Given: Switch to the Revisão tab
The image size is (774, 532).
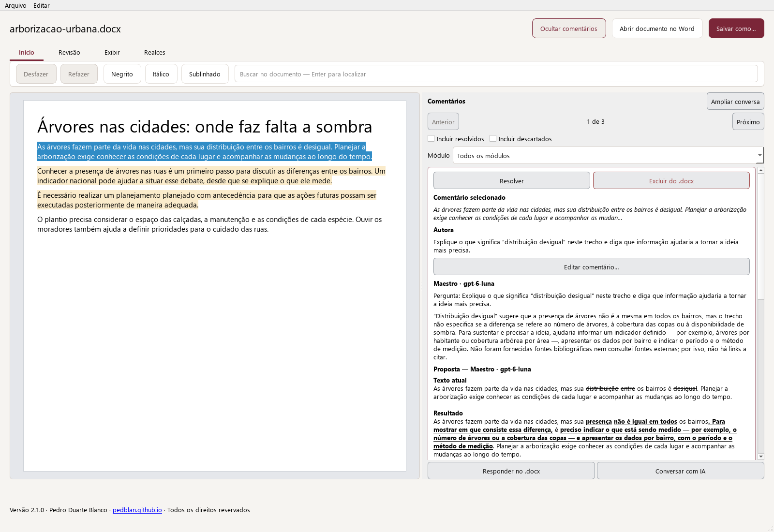Looking at the screenshot, I should click(69, 52).
